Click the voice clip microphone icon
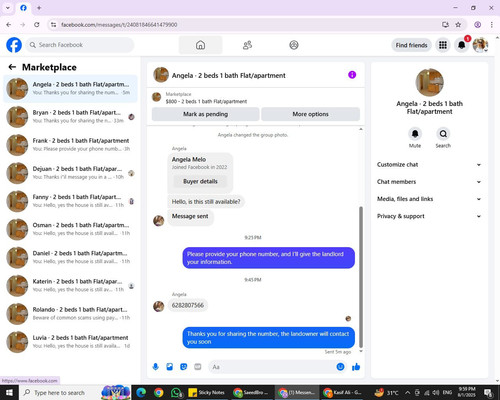 (155, 367)
